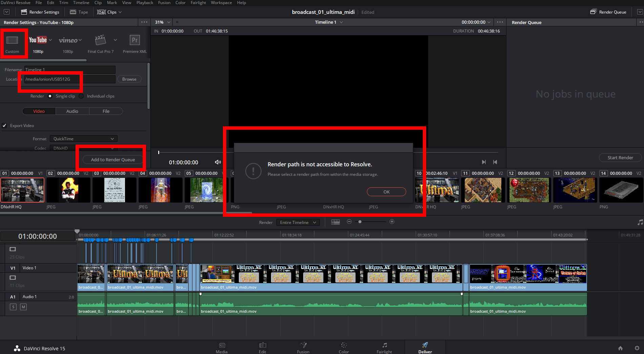Open the Fairlight page
The width and height of the screenshot is (644, 354).
pyautogui.click(x=385, y=348)
